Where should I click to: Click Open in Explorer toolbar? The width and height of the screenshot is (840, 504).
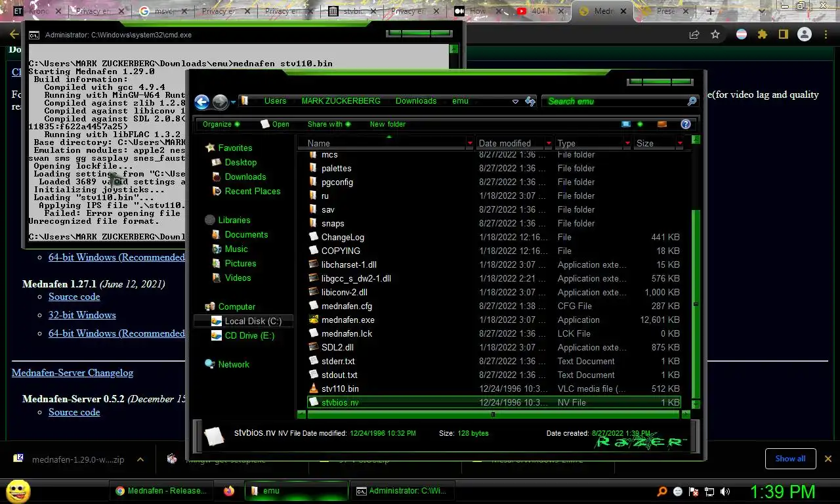pyautogui.click(x=275, y=124)
